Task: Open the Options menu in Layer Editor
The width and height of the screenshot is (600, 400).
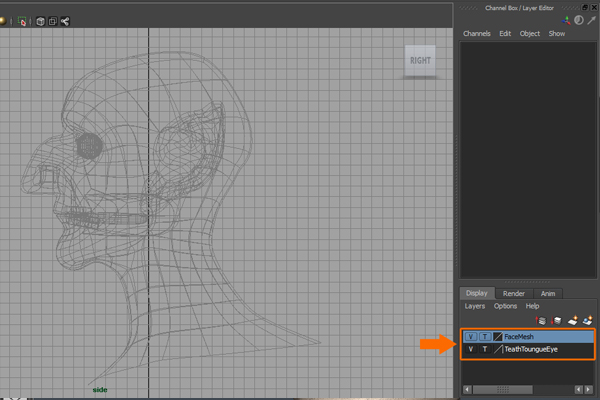Action: coord(505,306)
